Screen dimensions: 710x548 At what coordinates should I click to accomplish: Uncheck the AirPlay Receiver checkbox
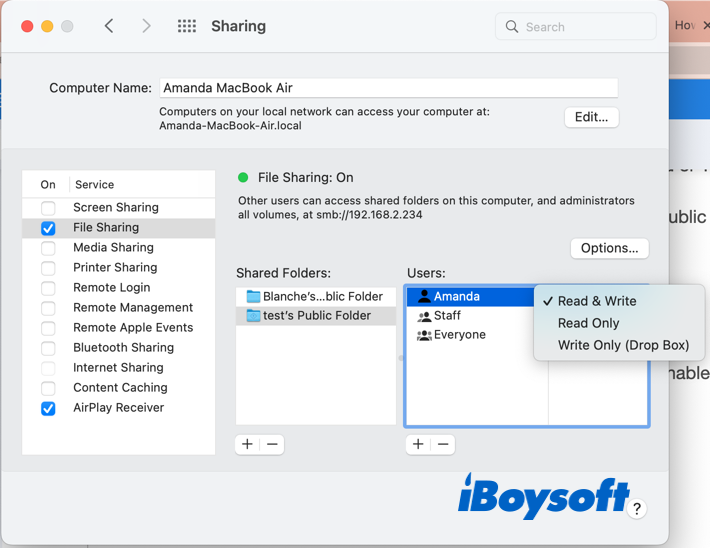(x=48, y=408)
